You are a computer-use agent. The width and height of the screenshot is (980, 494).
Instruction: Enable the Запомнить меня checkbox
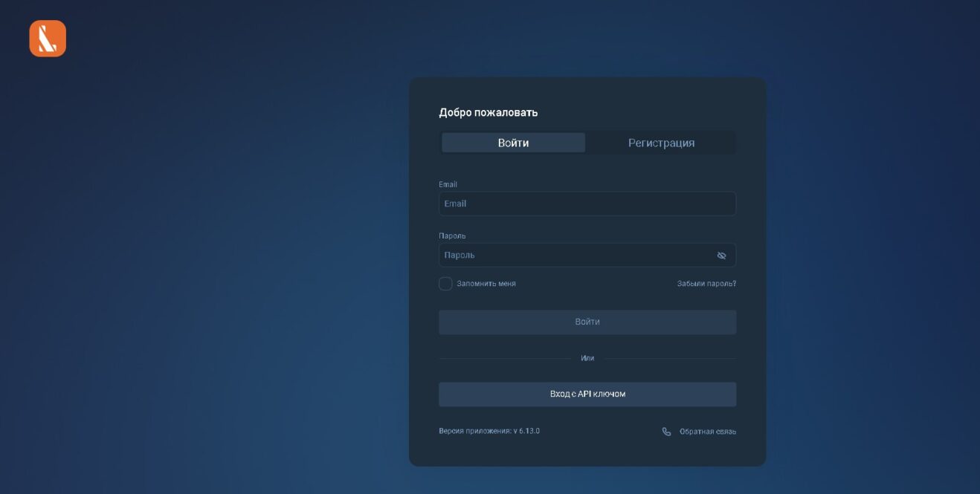[x=445, y=284]
